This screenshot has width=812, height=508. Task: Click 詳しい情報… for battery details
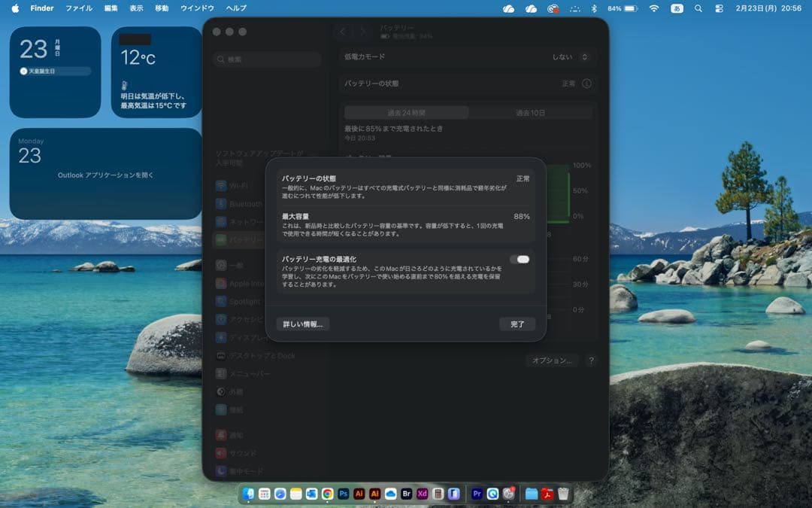[x=303, y=324]
